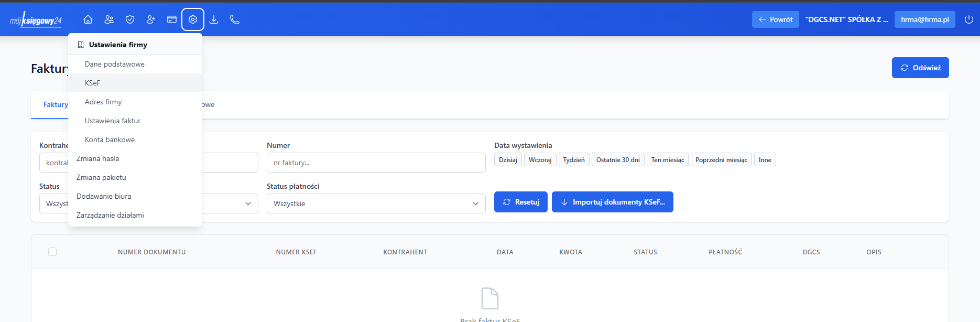Open the credit card payments icon
Image resolution: width=980 pixels, height=322 pixels.
coord(172,19)
